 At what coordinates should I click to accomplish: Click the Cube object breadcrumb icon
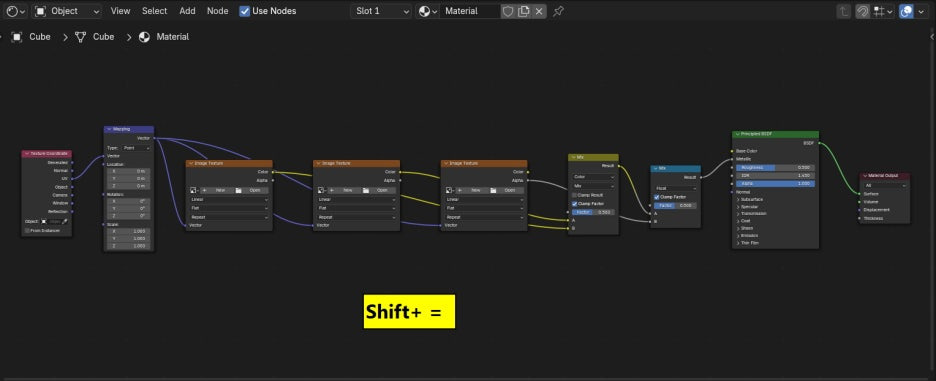pyautogui.click(x=17, y=36)
